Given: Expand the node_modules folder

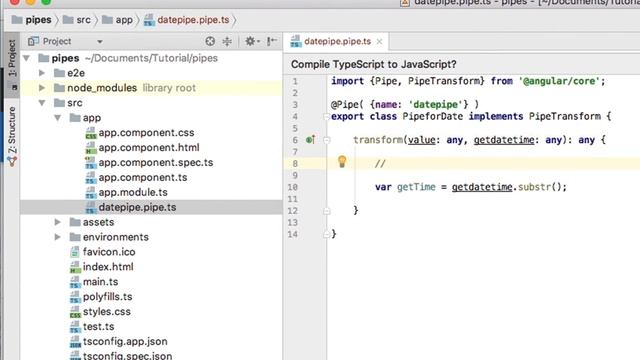Looking at the screenshot, I should [x=42, y=88].
